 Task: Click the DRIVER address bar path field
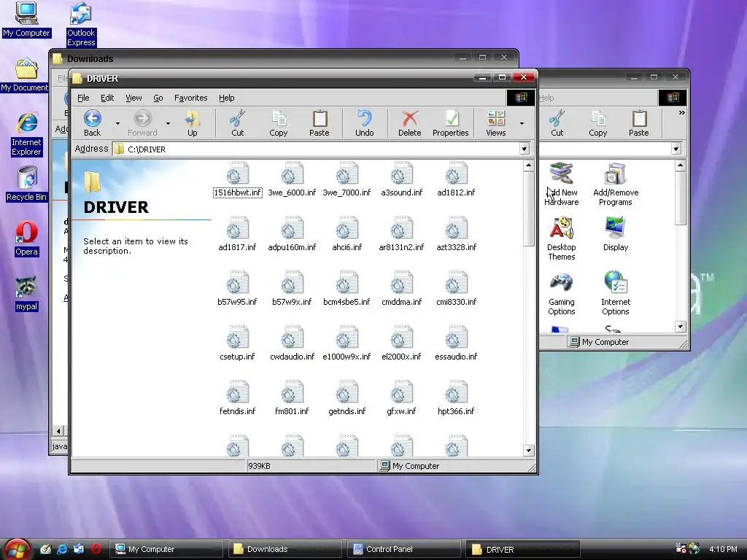[317, 149]
